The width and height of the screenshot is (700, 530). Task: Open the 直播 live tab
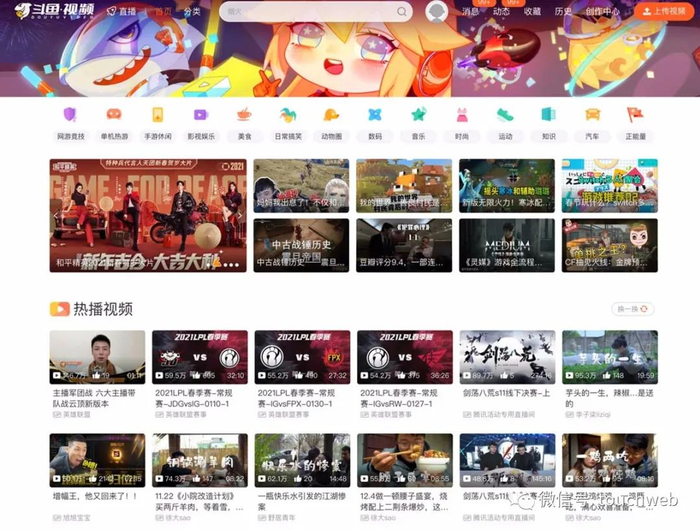pyautogui.click(x=122, y=11)
